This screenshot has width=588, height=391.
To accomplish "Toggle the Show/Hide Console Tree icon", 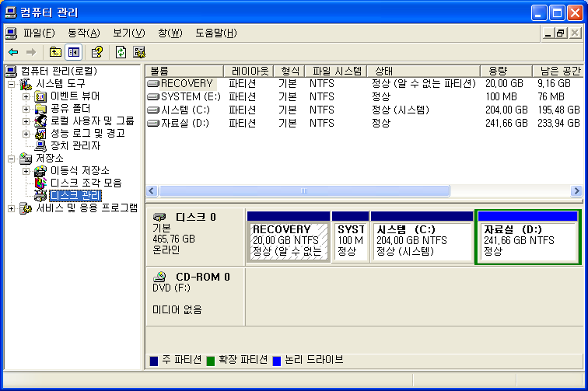I will click(73, 52).
